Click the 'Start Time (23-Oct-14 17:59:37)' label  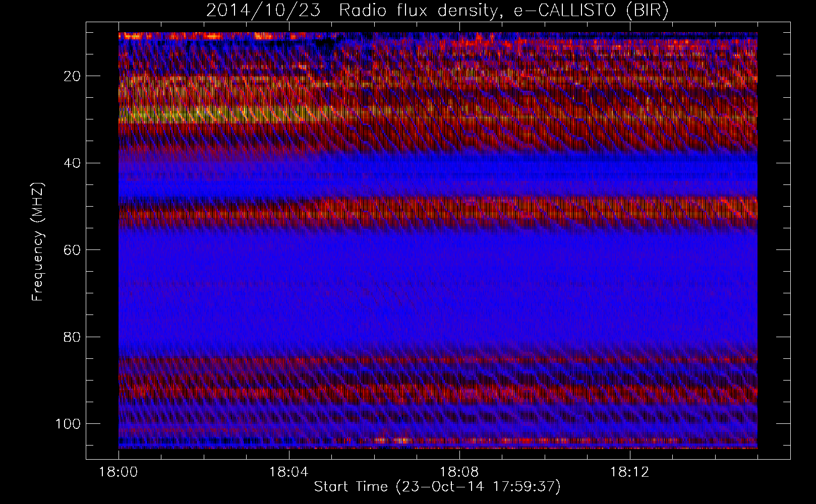tap(437, 487)
